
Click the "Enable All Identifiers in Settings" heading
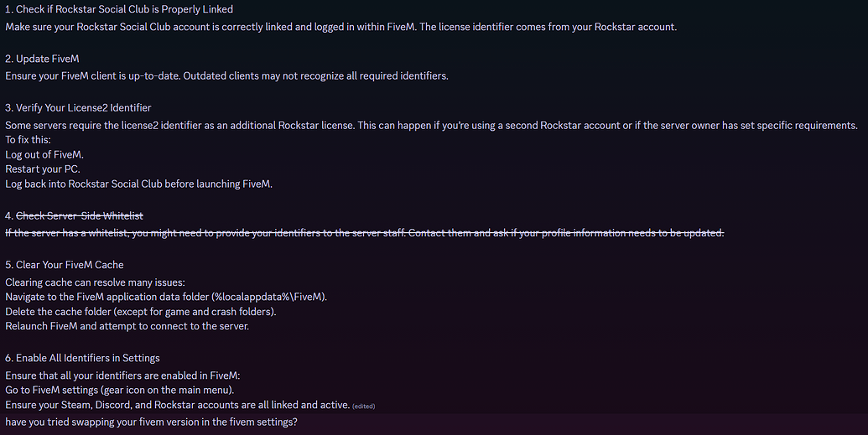point(82,359)
